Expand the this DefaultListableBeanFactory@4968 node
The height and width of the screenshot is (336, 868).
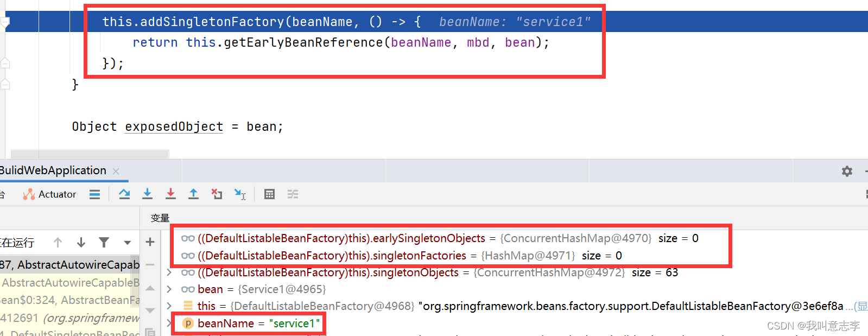pyautogui.click(x=169, y=306)
